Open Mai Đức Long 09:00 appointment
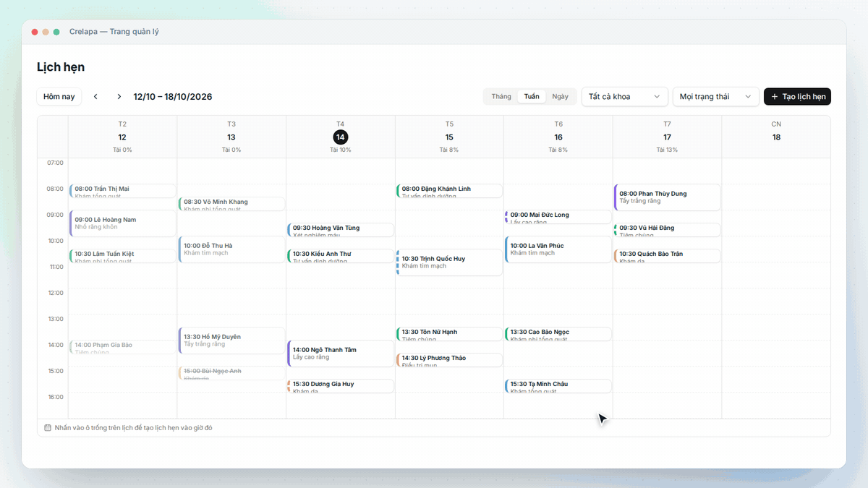 (x=558, y=217)
